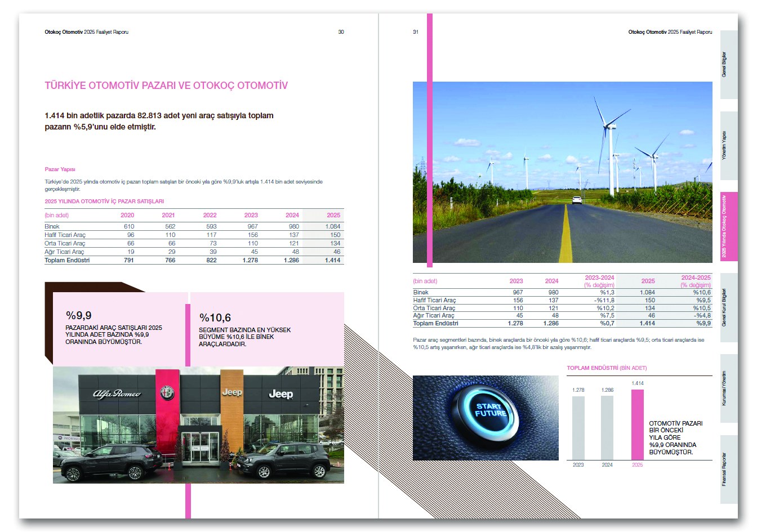Screen dimensions: 757x532
Task: Click the Hafif Ticari Araç value 117
Action: [211, 235]
